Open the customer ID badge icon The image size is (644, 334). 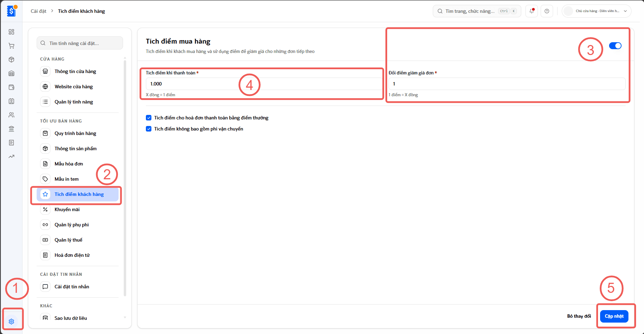point(11,101)
